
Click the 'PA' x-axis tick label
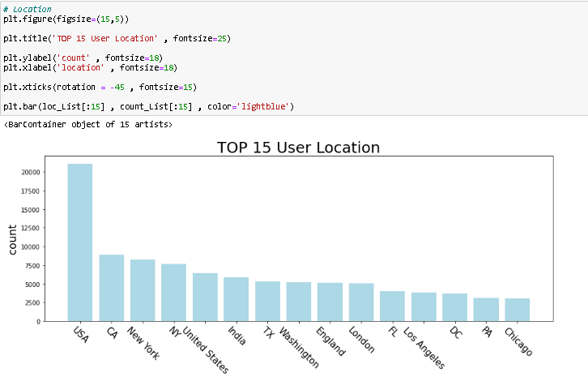(487, 332)
